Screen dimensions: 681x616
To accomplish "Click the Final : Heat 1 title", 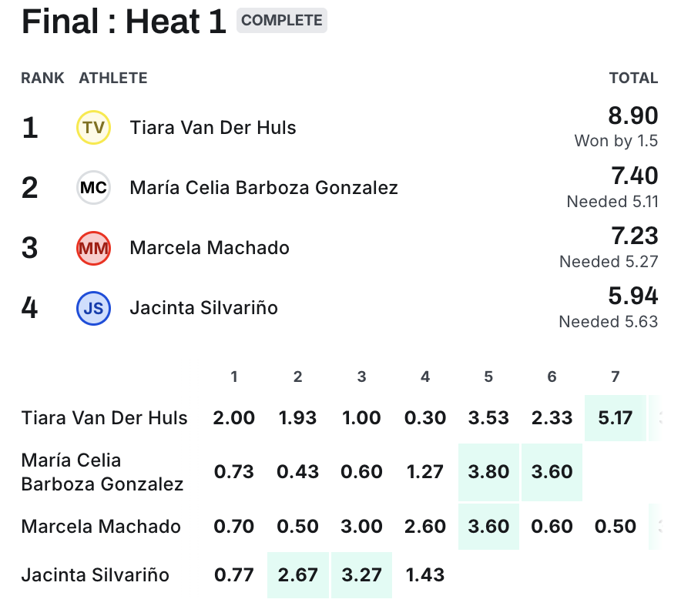I will 124,22.
